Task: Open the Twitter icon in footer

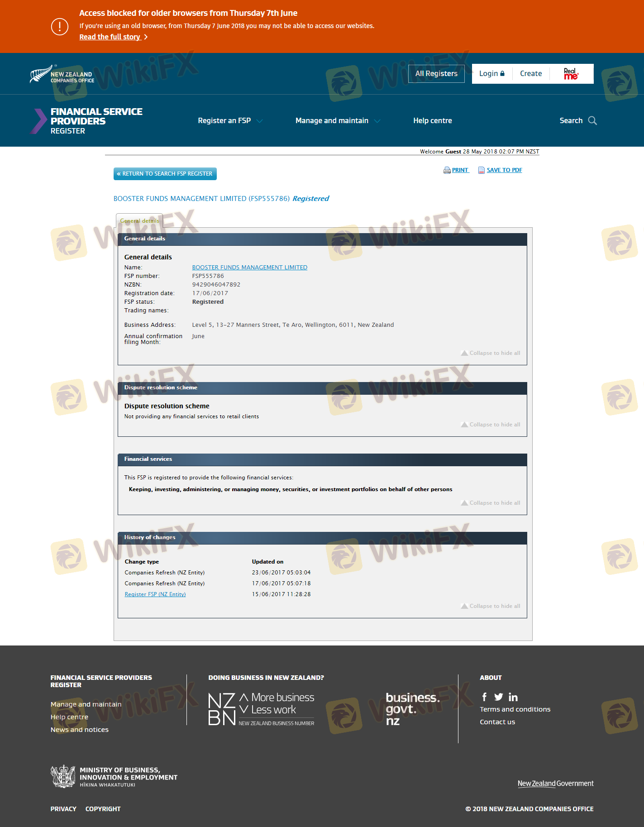Action: point(498,697)
